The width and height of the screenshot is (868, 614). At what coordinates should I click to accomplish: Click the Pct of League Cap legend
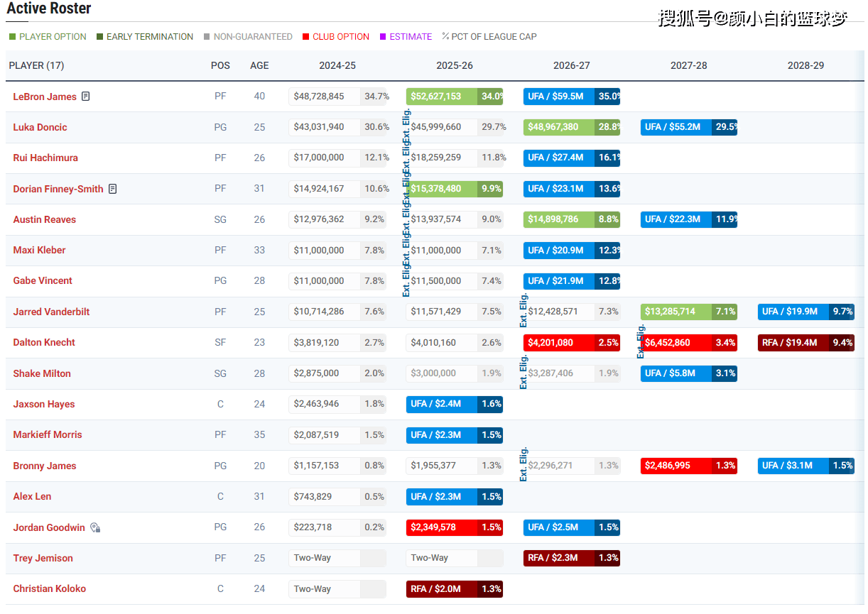click(x=489, y=37)
